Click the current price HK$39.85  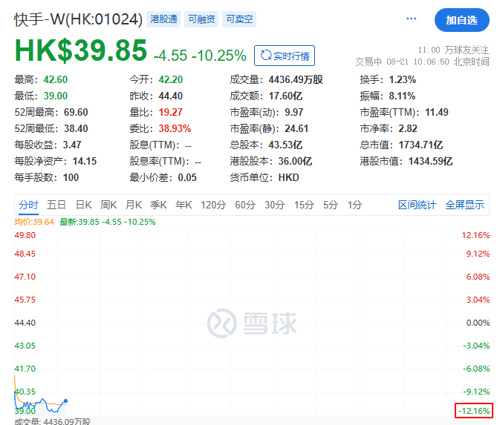click(81, 50)
